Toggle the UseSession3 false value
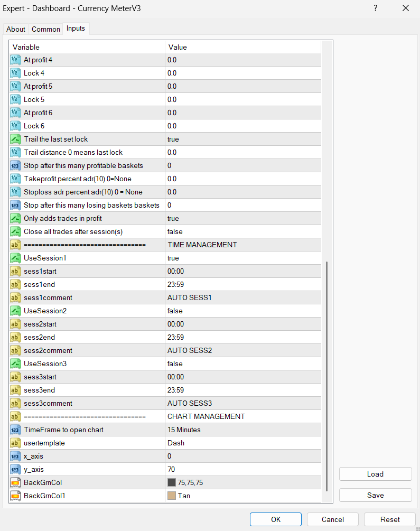The width and height of the screenshot is (420, 531). tap(243, 364)
